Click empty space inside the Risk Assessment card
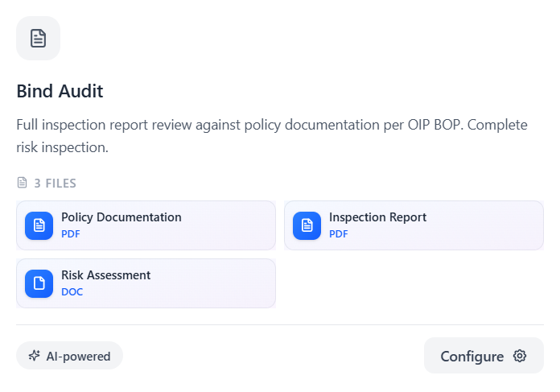560x392 pixels. [x=217, y=283]
